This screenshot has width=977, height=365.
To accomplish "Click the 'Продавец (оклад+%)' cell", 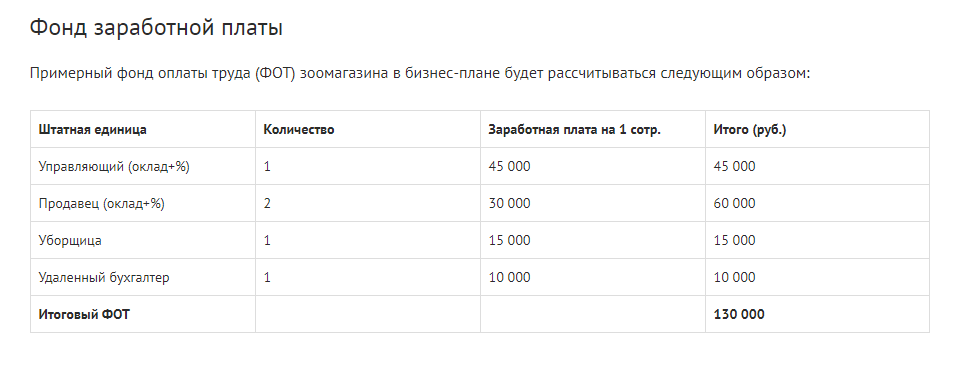I will click(102, 204).
